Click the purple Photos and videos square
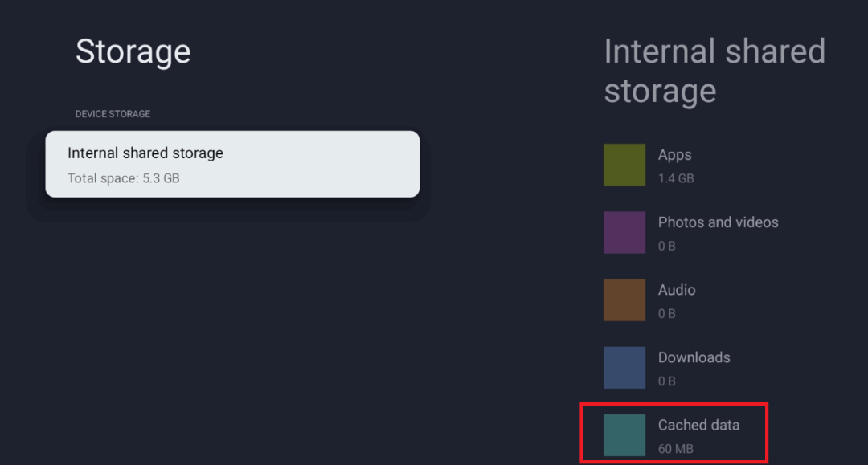Screen dimensions: 868x465 pos(624,232)
